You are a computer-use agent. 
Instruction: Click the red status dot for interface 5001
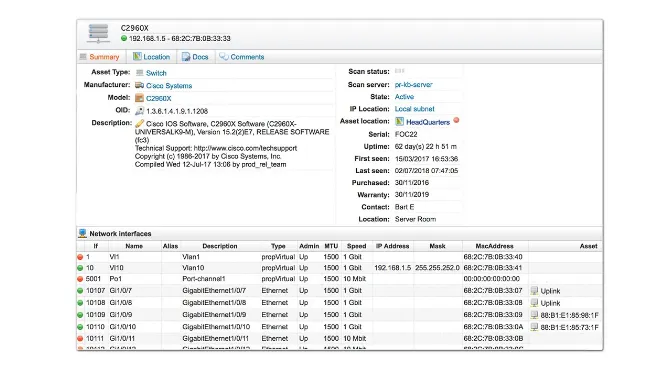[x=80, y=279]
